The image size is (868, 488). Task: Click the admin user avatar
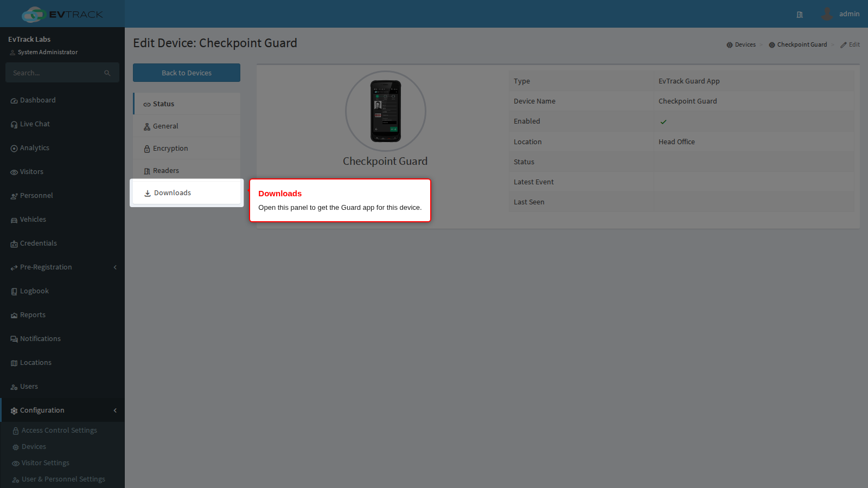(827, 14)
